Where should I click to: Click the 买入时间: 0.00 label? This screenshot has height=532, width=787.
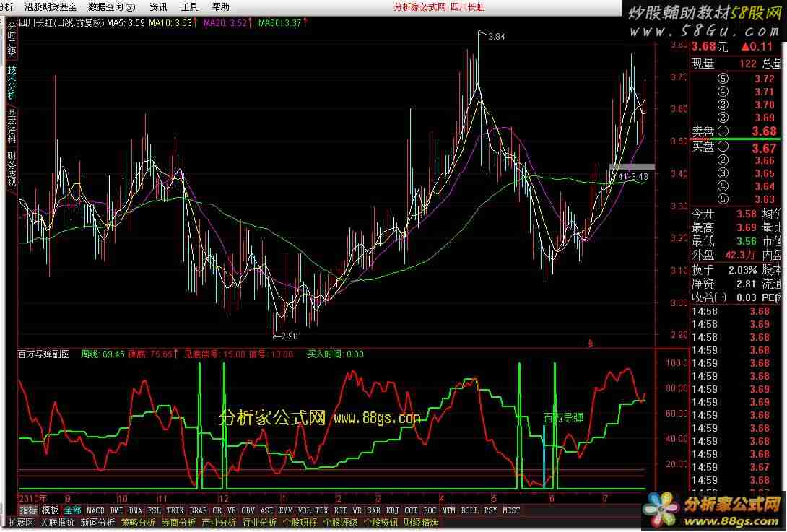pos(335,354)
